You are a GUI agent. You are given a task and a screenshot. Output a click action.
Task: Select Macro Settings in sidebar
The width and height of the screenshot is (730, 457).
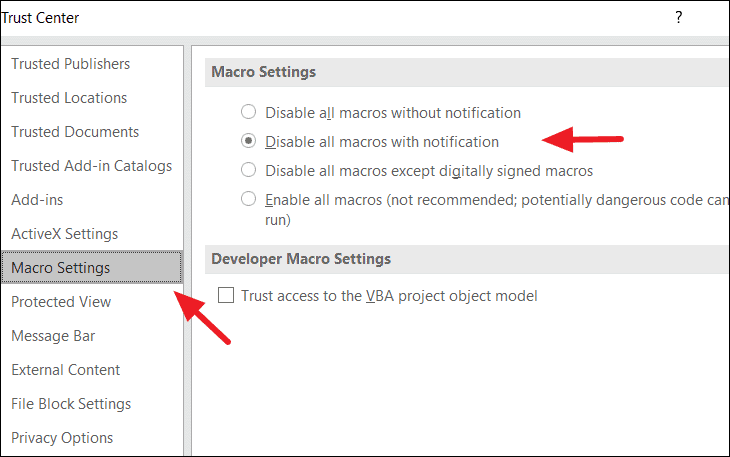pos(92,267)
